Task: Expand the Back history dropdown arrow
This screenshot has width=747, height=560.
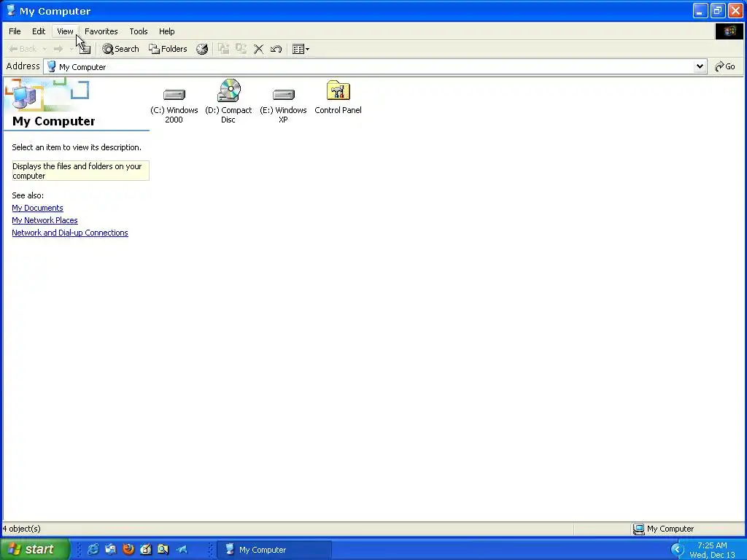Action: tap(44, 49)
